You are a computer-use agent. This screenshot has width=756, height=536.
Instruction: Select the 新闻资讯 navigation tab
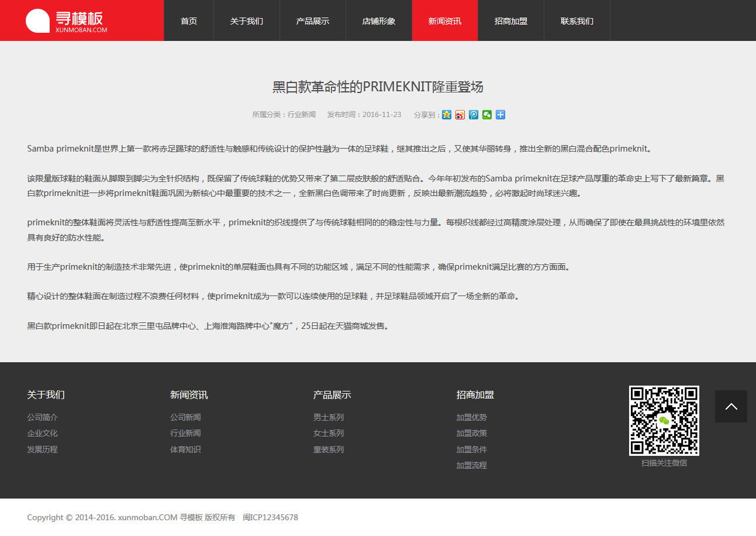pos(445,20)
